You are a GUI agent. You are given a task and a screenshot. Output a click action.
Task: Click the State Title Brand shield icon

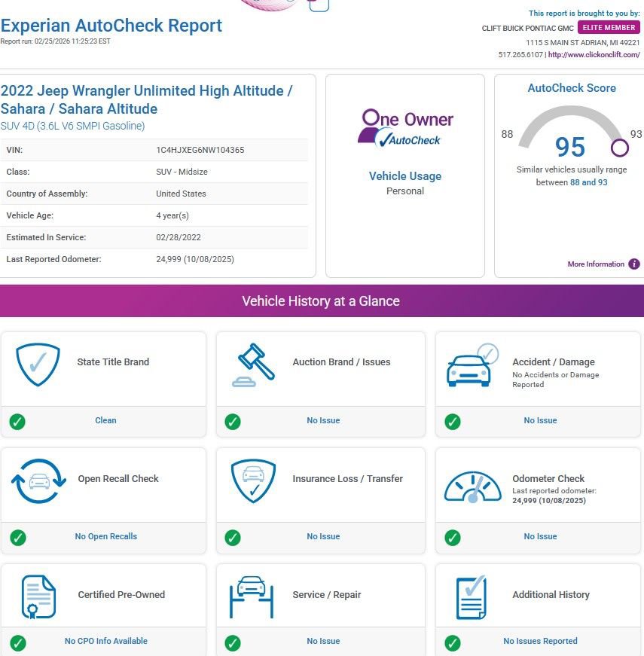point(38,365)
